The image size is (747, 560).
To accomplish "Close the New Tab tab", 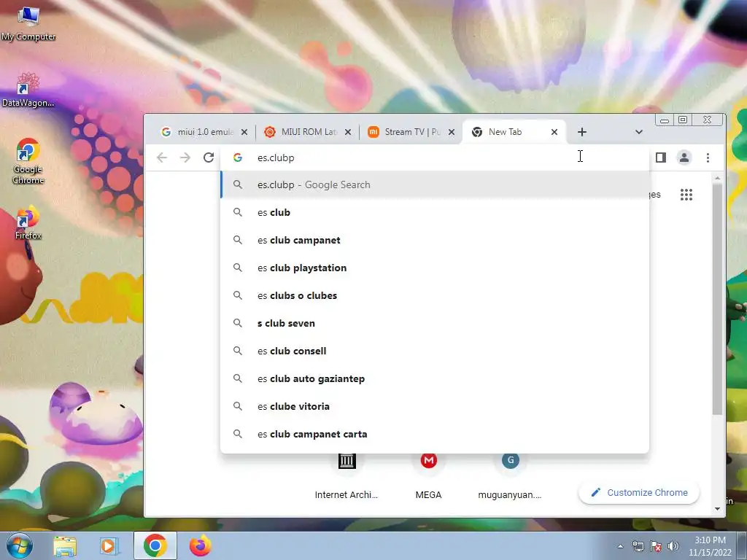I will [554, 132].
